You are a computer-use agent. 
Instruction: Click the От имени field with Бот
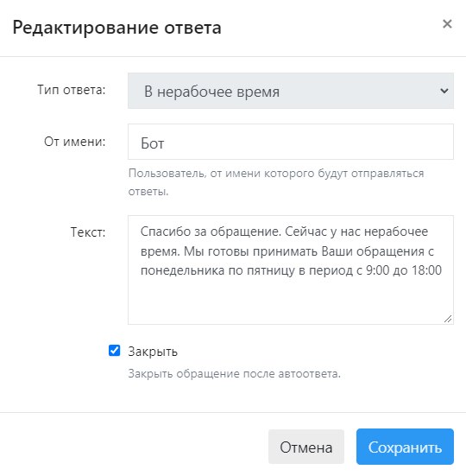click(x=291, y=142)
